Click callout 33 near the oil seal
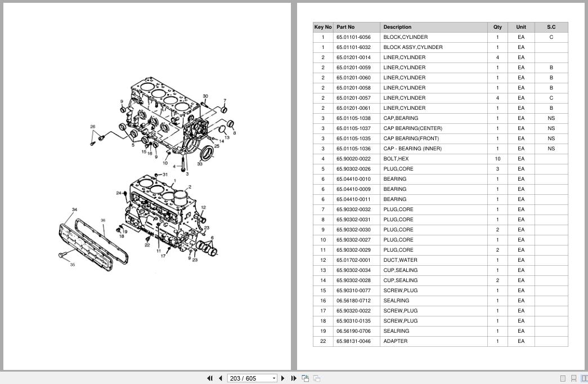588x384 pixels. tap(200, 164)
